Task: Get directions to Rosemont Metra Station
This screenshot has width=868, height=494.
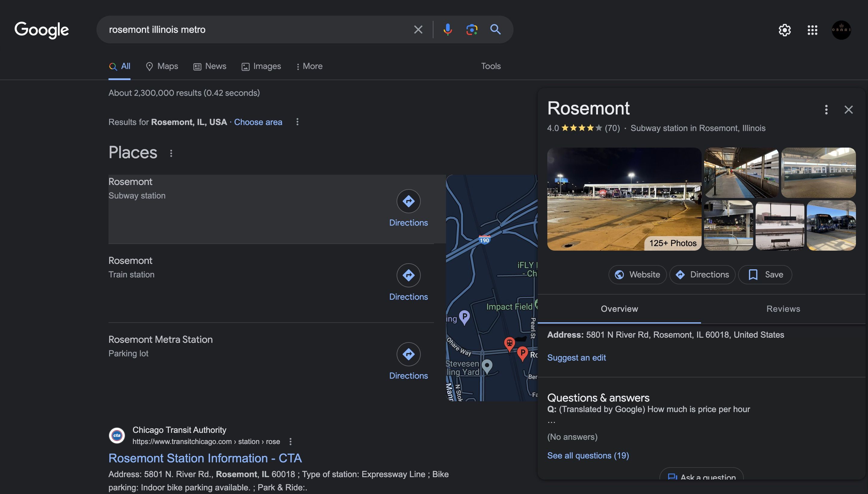Action: (408, 354)
